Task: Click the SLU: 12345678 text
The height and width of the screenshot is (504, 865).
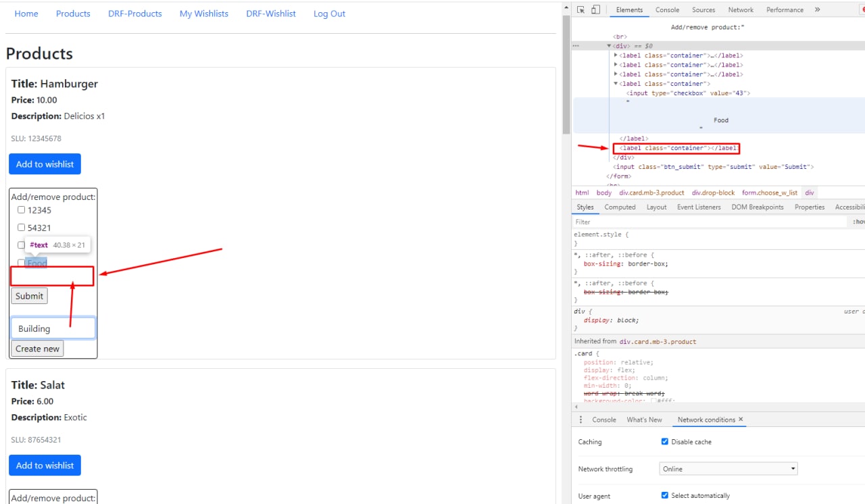Action: coord(36,138)
